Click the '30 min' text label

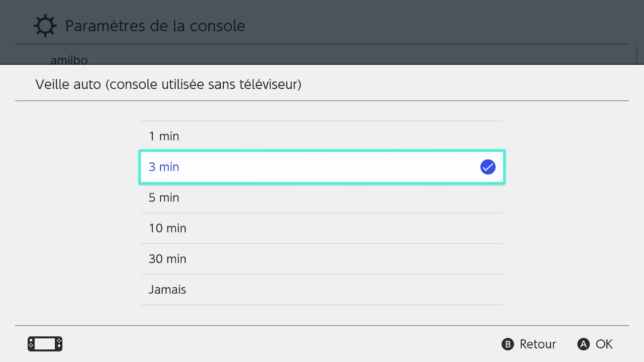click(167, 259)
